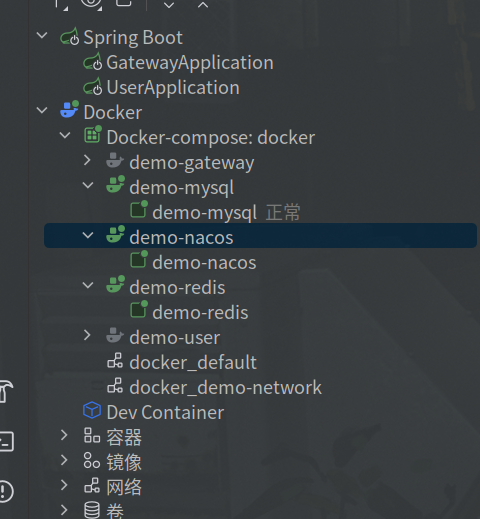Click the GatewayApplication Spring icon
The height and width of the screenshot is (519, 480).
point(93,62)
